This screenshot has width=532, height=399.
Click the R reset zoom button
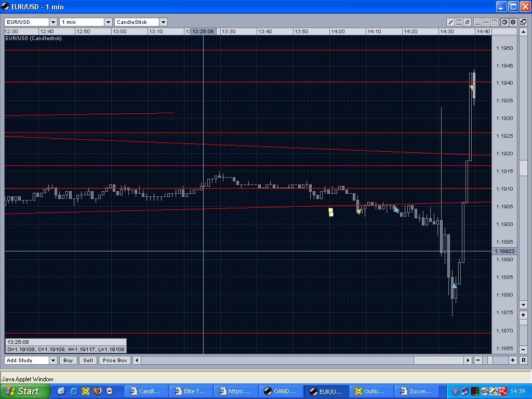(523, 360)
